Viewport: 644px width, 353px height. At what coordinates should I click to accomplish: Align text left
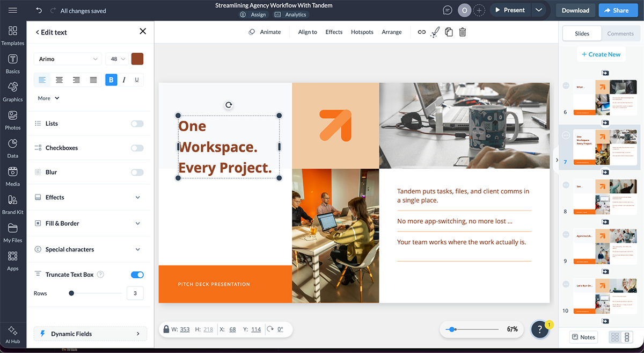(x=42, y=80)
